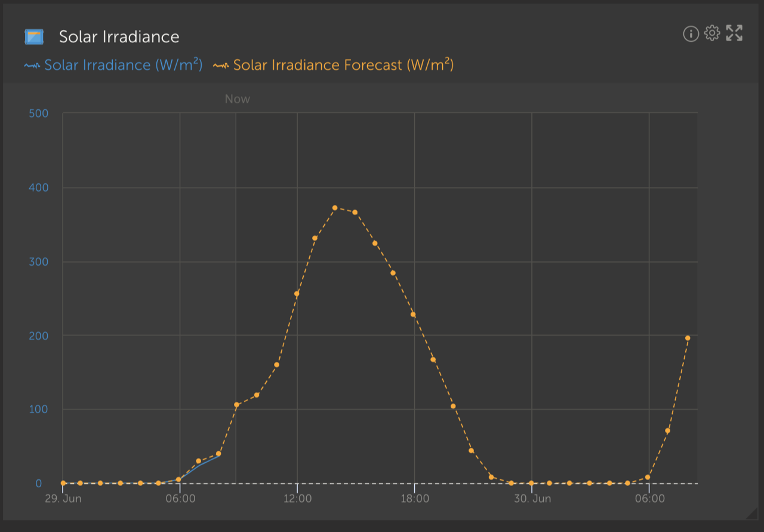
Task: Open the panel info tooltip icon
Action: pos(691,34)
